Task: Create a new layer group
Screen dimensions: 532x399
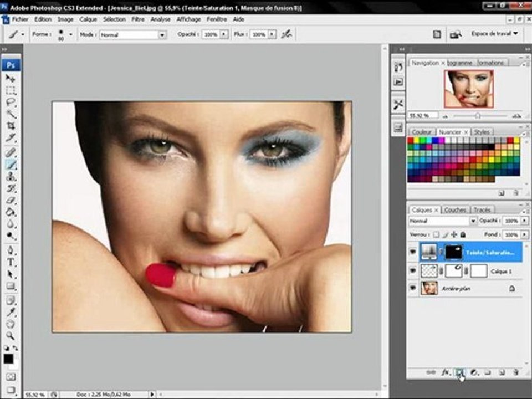Action: click(488, 372)
